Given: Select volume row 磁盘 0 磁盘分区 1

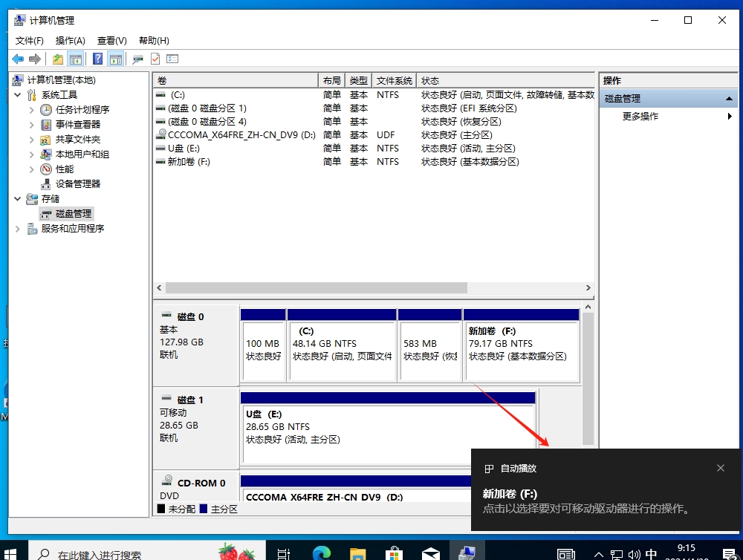Looking at the screenshot, I should coord(374,108).
